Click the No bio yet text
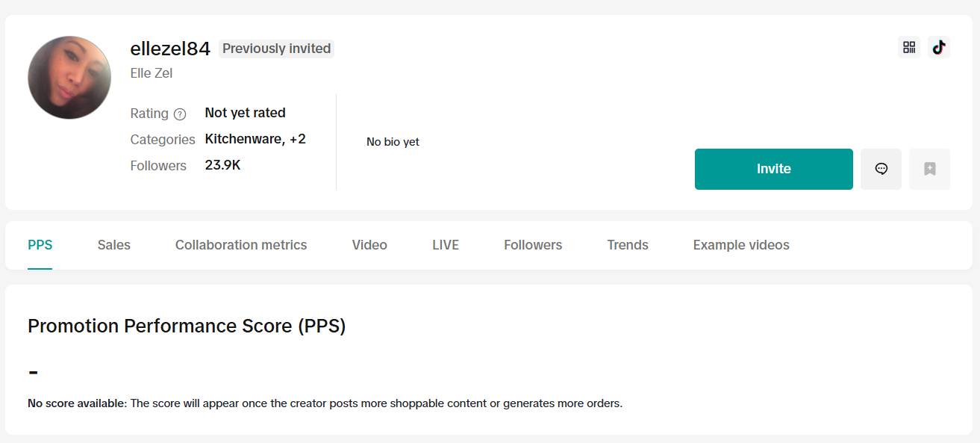The height and width of the screenshot is (443, 980). pyautogui.click(x=393, y=142)
